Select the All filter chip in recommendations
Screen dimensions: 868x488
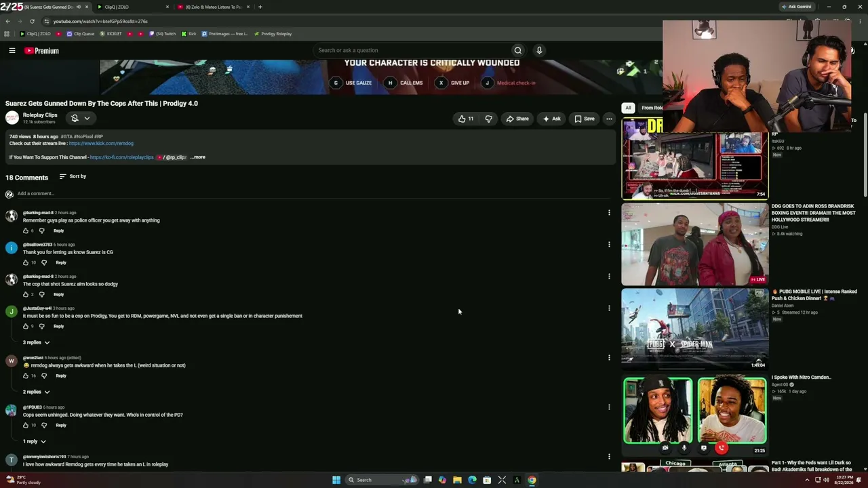(x=628, y=108)
